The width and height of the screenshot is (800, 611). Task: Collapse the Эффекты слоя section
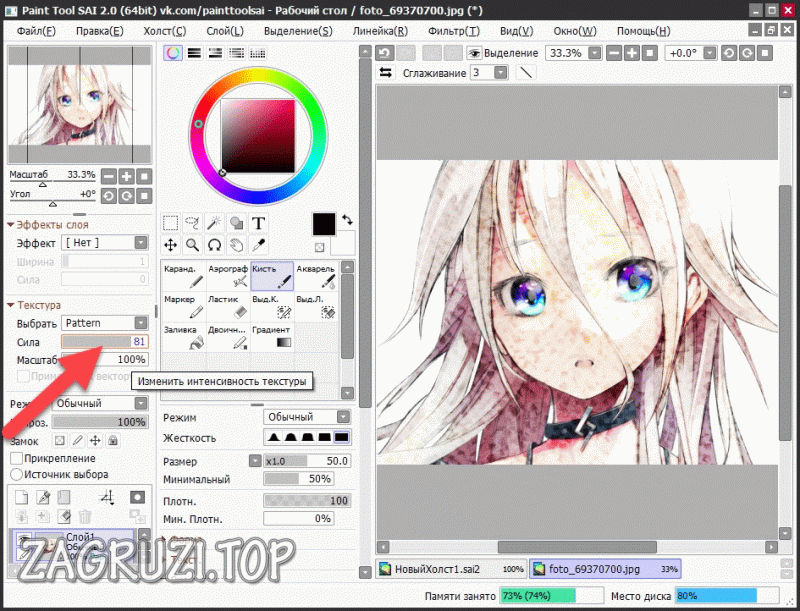[x=11, y=224]
